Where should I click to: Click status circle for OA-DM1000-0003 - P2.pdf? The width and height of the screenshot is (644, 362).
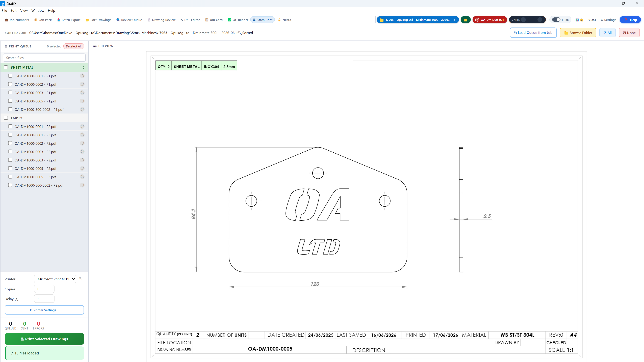click(x=82, y=152)
